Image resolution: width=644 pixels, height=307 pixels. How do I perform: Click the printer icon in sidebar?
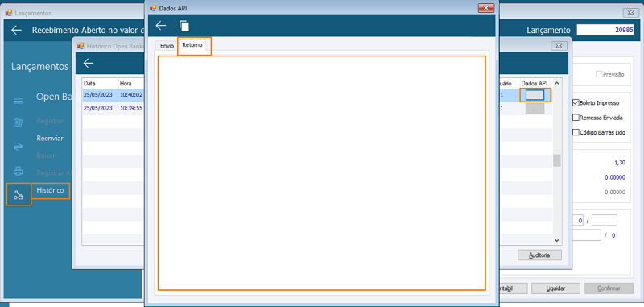click(x=18, y=171)
